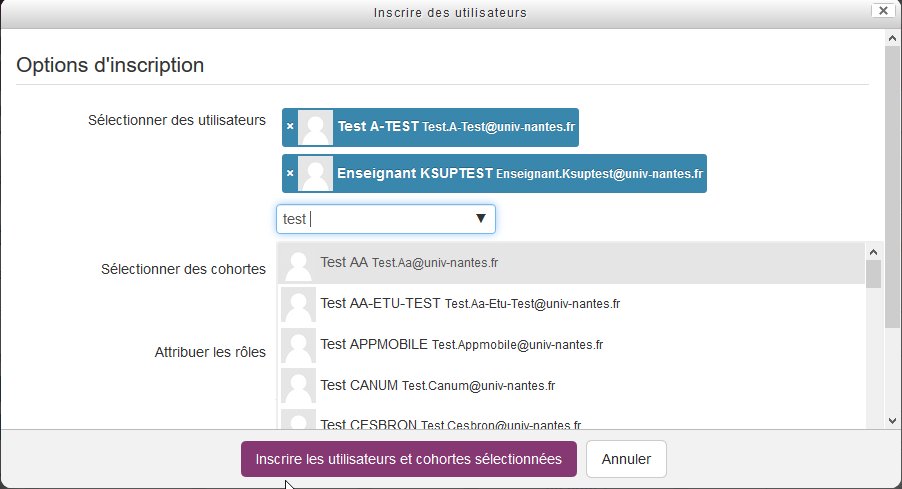Pick Test APPMOBILE in the suggestion list
This screenshot has width=902, height=489.
[461, 345]
